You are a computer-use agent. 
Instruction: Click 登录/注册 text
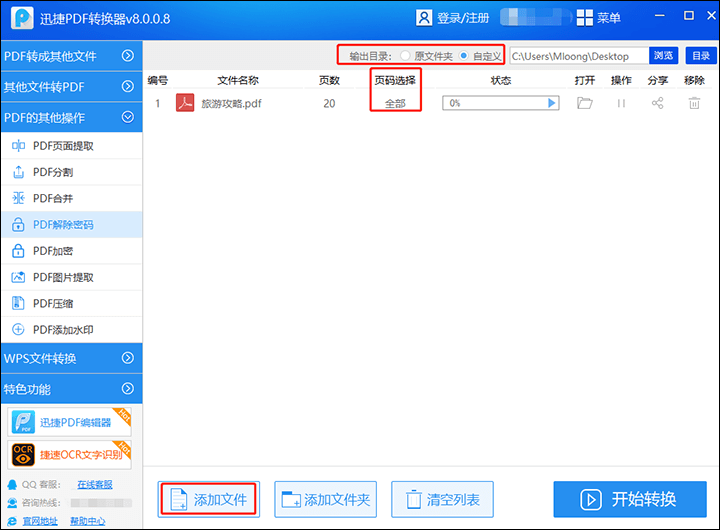coord(463,18)
